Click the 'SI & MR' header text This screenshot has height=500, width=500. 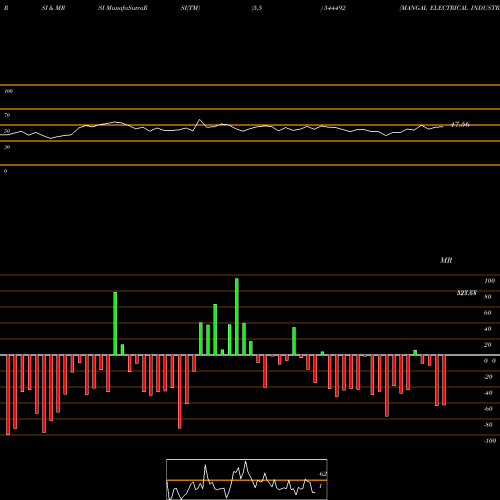pos(53,8)
